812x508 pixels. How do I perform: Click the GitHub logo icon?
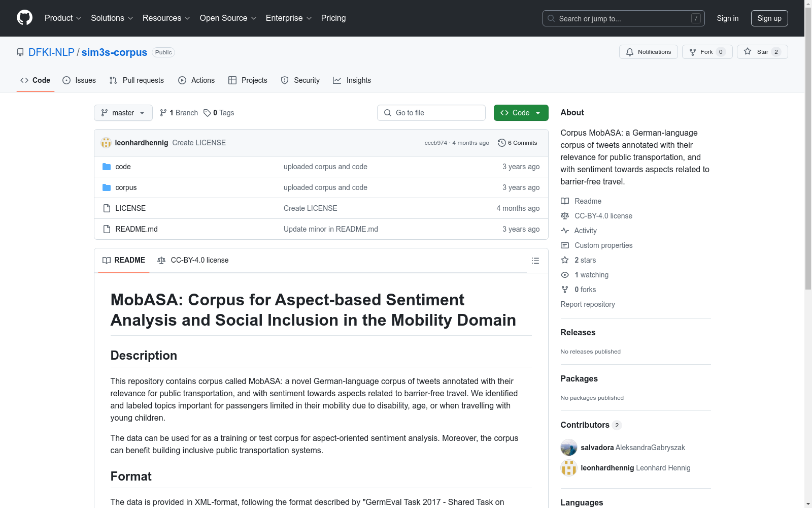click(x=24, y=18)
